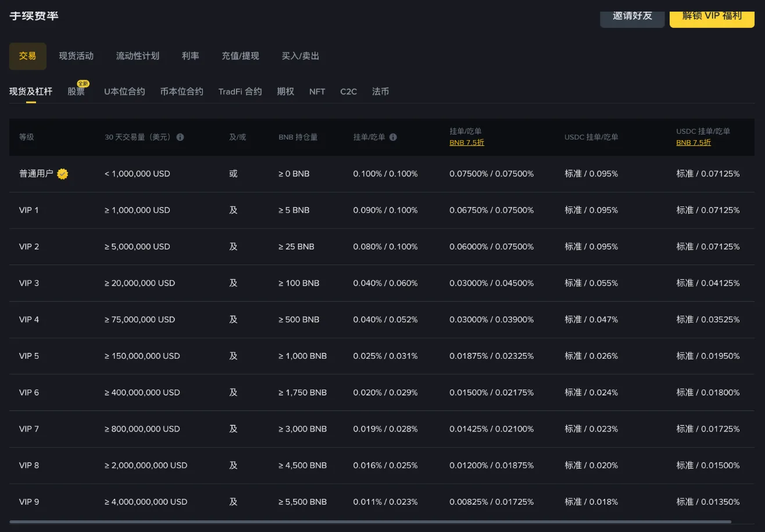
Task: Open the 交易 tab
Action: [28, 56]
